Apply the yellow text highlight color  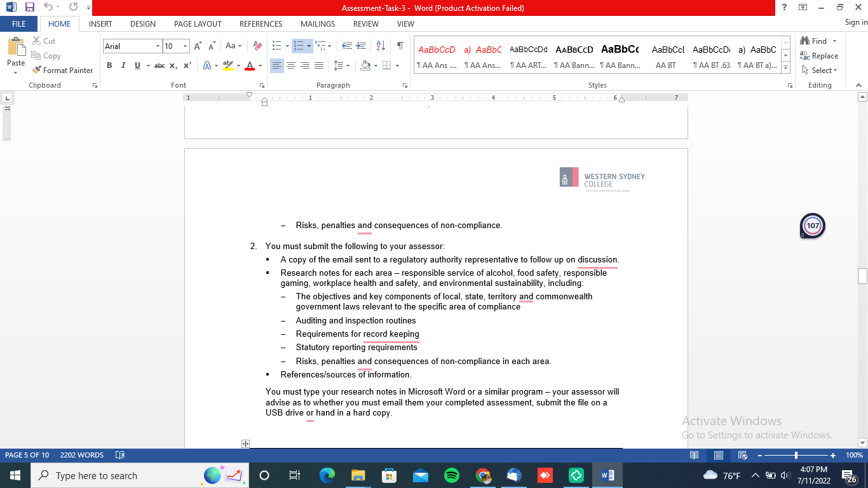(228, 65)
